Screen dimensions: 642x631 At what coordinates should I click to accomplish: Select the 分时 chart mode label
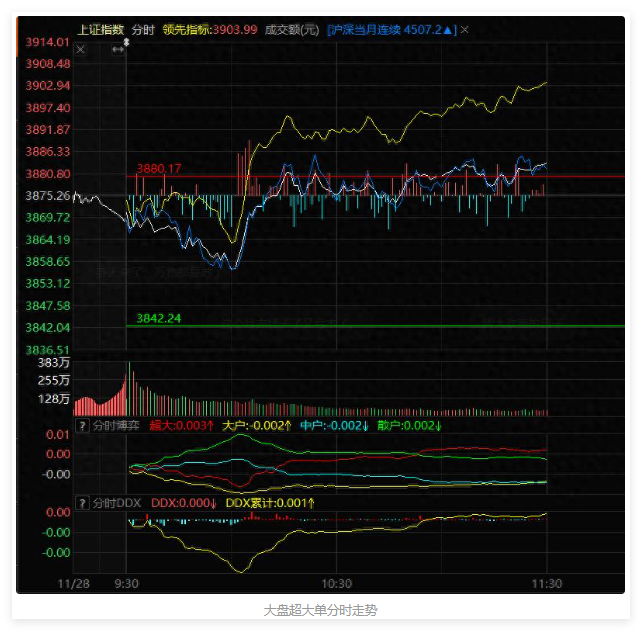click(x=143, y=30)
